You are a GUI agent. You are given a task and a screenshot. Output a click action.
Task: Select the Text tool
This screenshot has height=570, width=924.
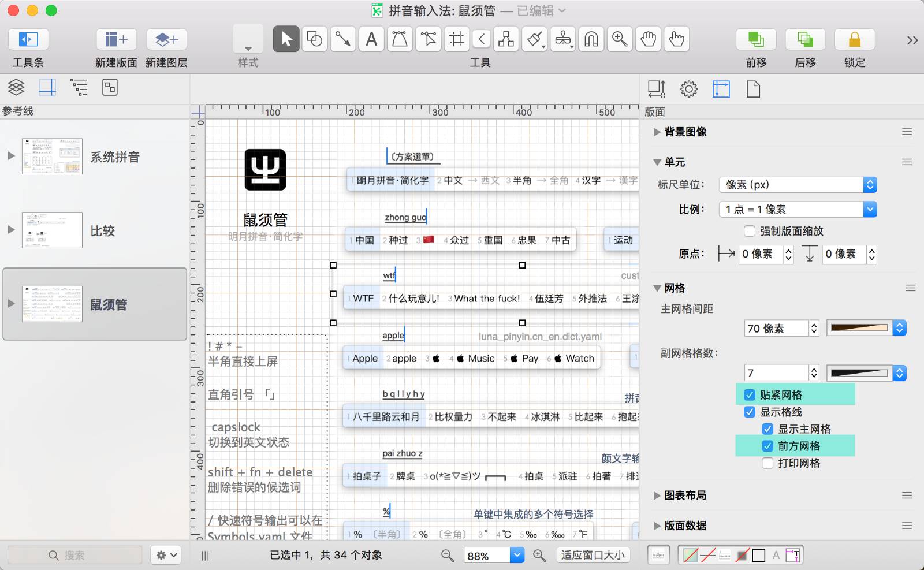[371, 39]
